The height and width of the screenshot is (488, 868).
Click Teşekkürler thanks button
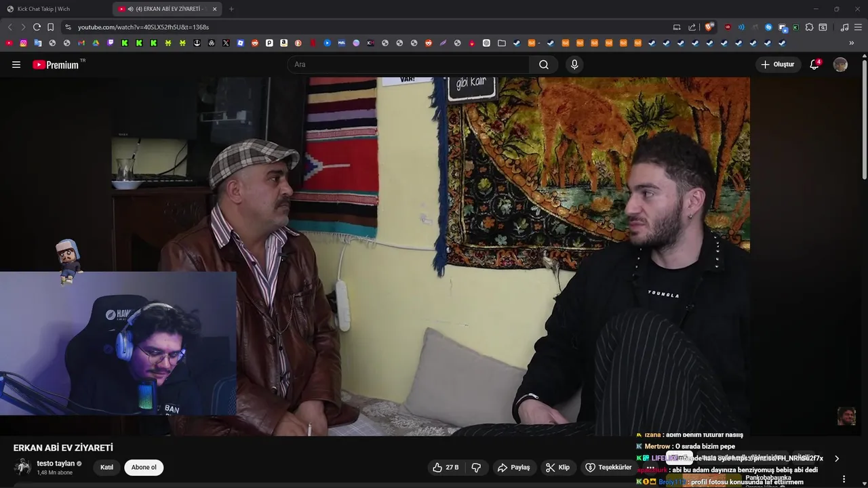608,468
